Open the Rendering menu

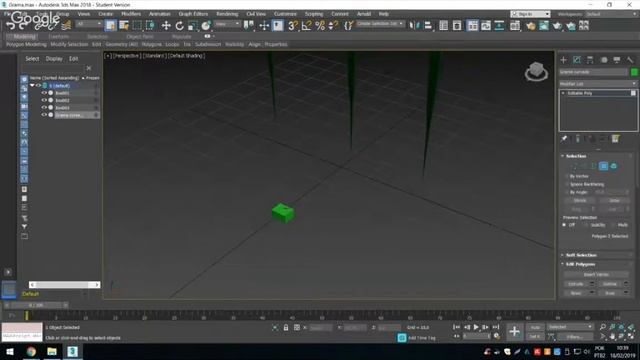click(227, 14)
